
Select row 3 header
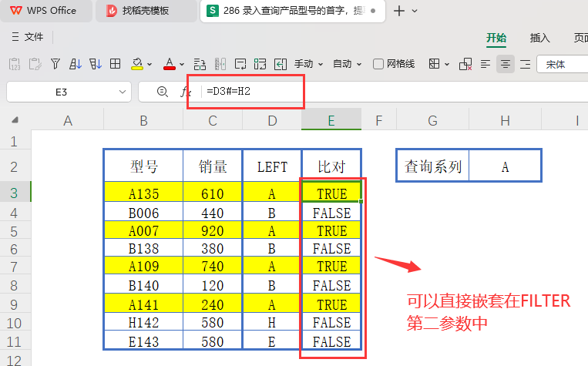(x=15, y=193)
